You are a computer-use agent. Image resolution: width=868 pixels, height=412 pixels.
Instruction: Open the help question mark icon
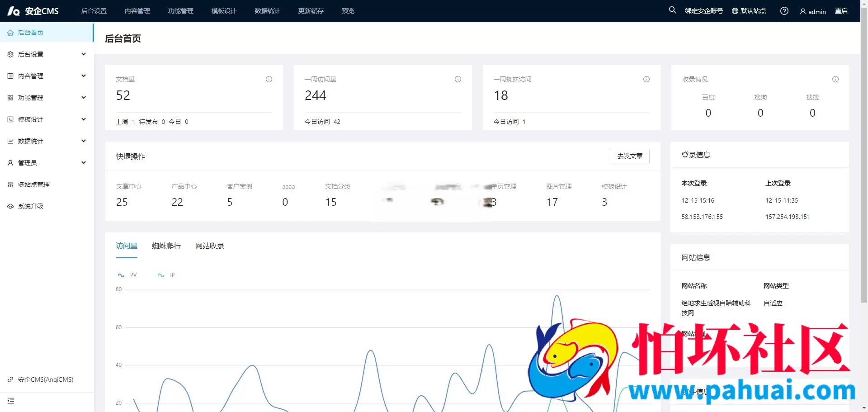(784, 11)
